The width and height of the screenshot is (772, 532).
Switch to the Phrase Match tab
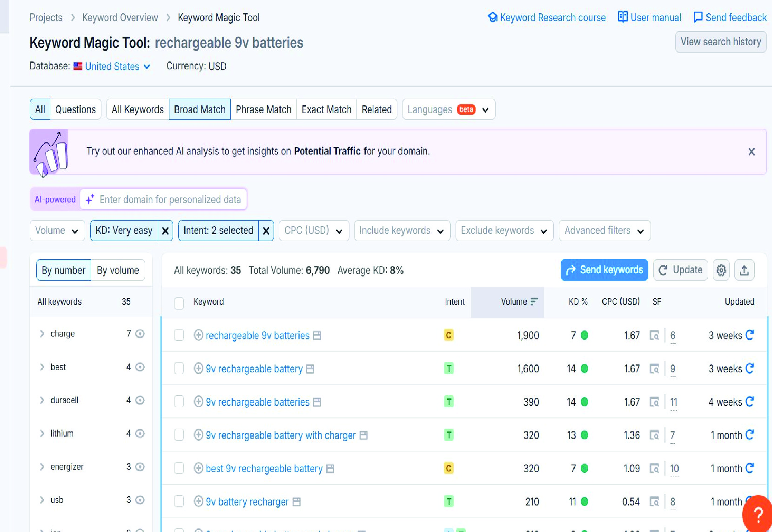pyautogui.click(x=263, y=109)
